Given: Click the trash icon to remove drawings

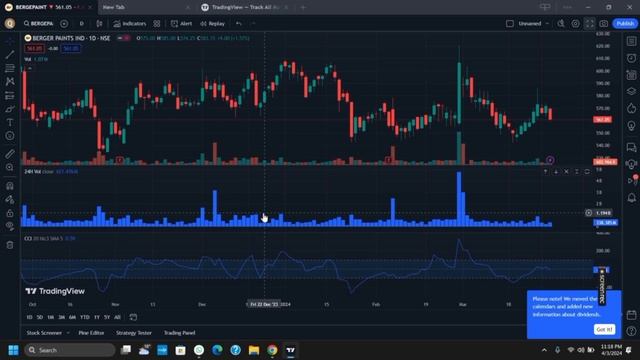Looking at the screenshot, I should click(x=10, y=245).
